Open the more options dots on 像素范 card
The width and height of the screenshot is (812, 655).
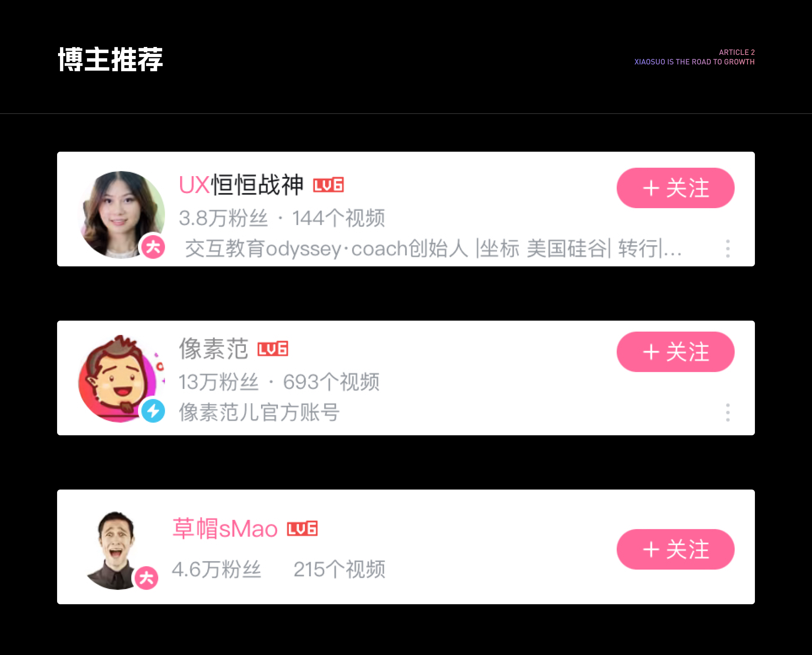click(x=728, y=413)
